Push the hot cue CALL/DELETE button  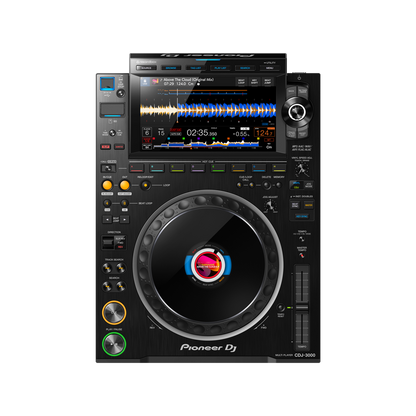(x=108, y=168)
